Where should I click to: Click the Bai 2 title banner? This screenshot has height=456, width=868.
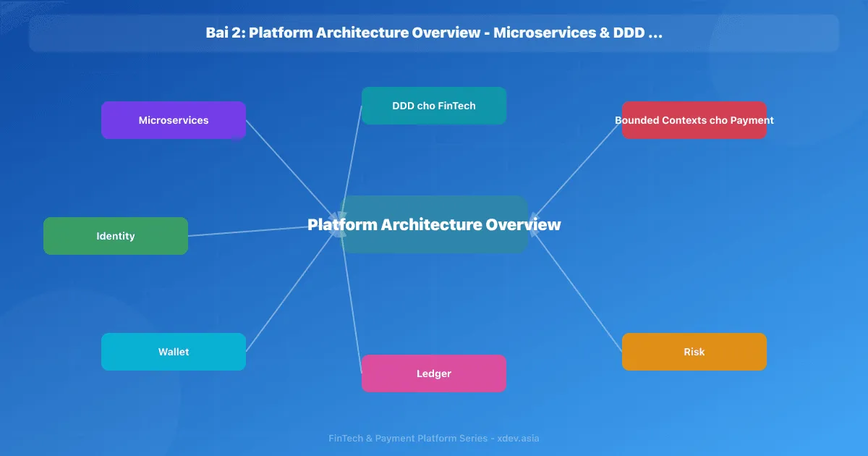point(434,33)
